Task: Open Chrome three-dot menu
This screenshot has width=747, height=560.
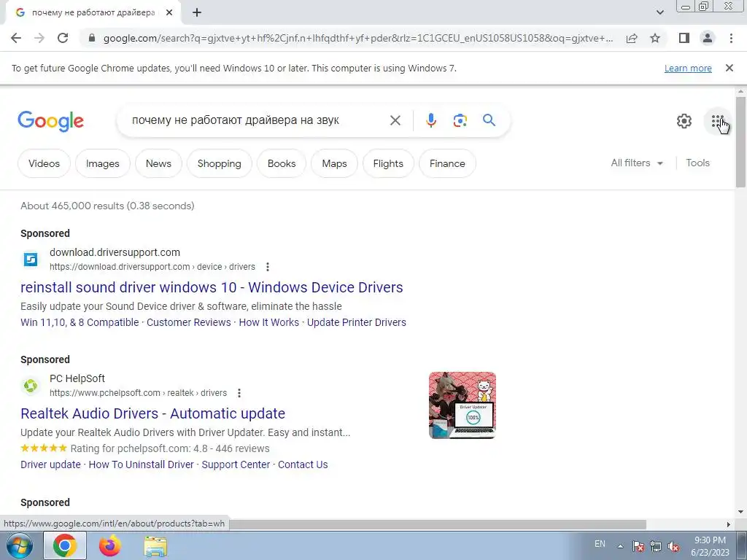Action: pos(731,38)
